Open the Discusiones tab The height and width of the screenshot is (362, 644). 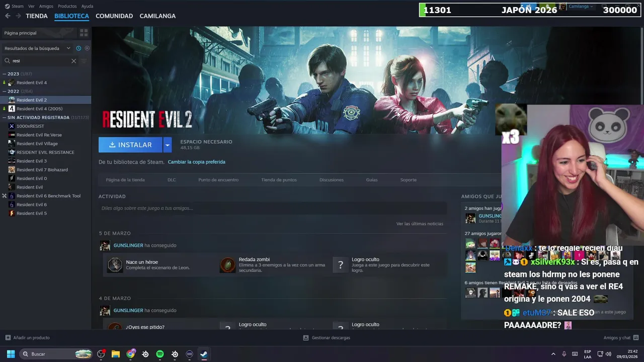click(x=332, y=179)
